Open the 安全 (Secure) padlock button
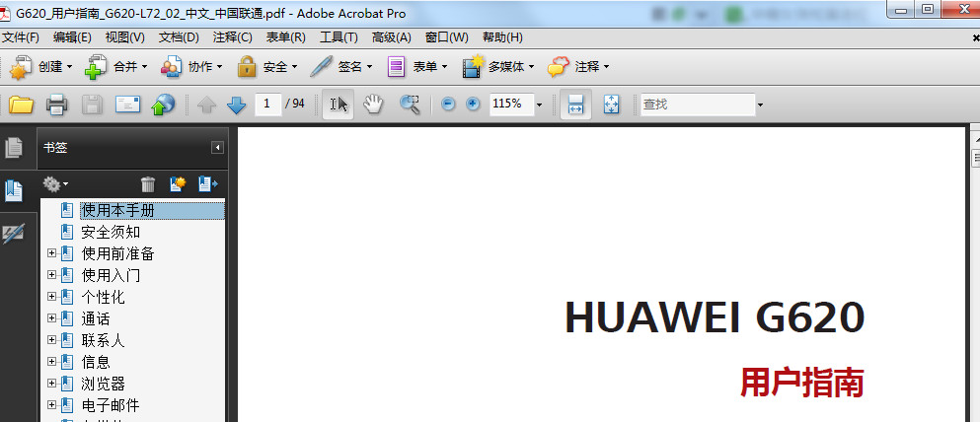Viewport: 980px width, 422px height. point(266,67)
